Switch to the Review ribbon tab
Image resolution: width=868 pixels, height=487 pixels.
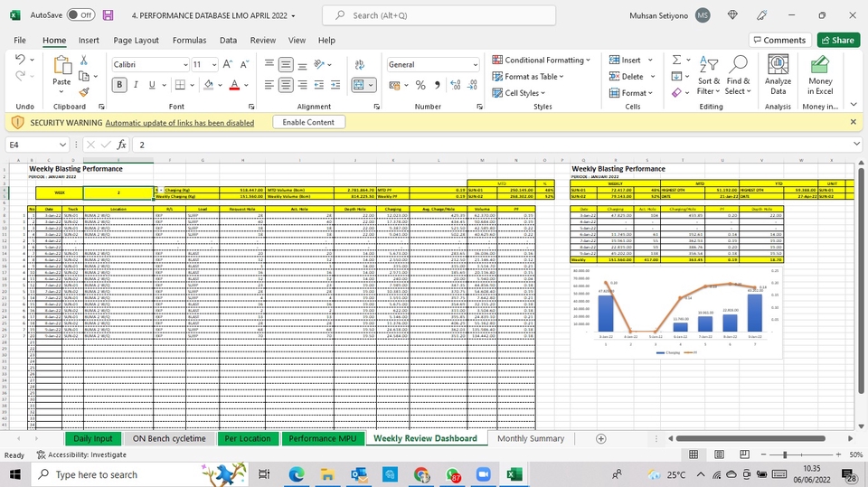coord(263,41)
